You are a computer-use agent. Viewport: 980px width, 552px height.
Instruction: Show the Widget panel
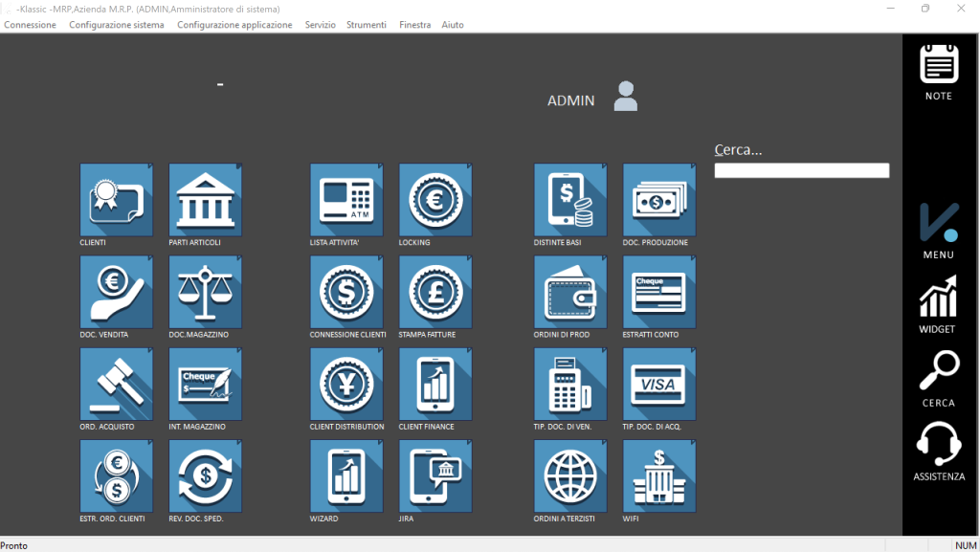tap(938, 303)
